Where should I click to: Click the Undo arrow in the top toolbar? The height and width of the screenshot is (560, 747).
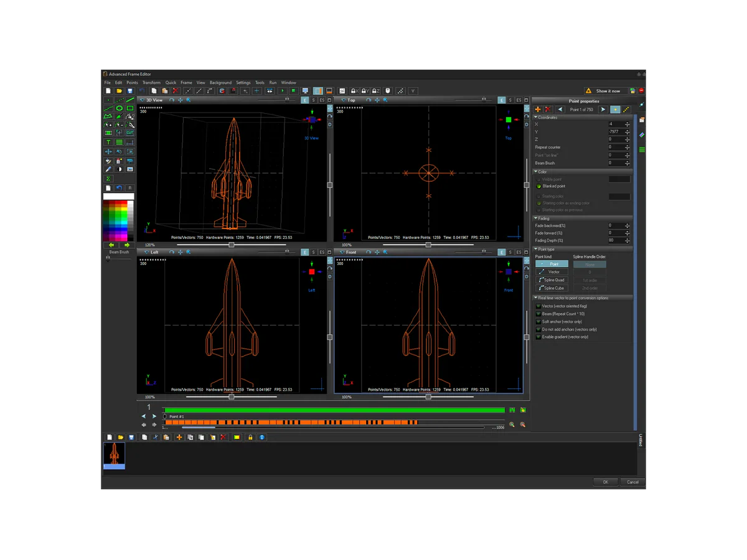pos(142,91)
